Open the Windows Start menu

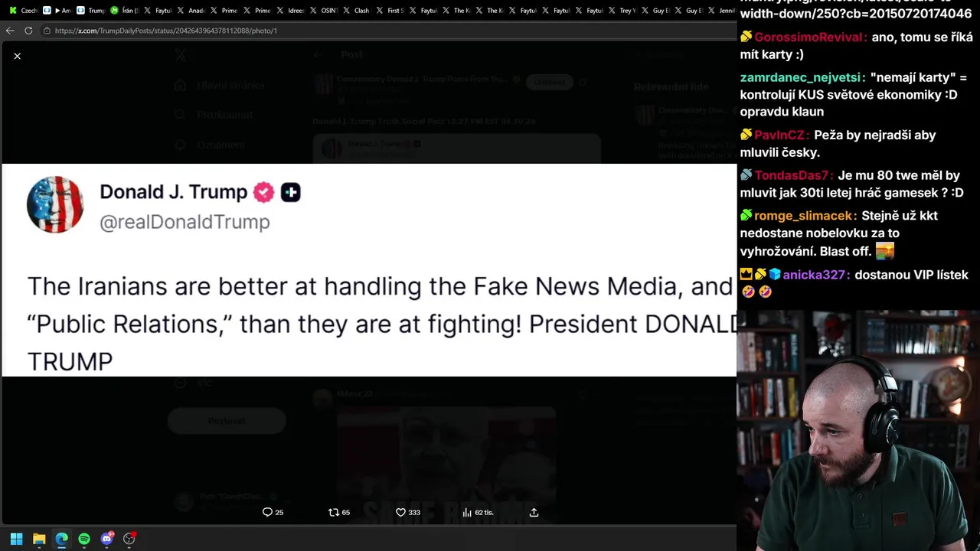tap(16, 539)
